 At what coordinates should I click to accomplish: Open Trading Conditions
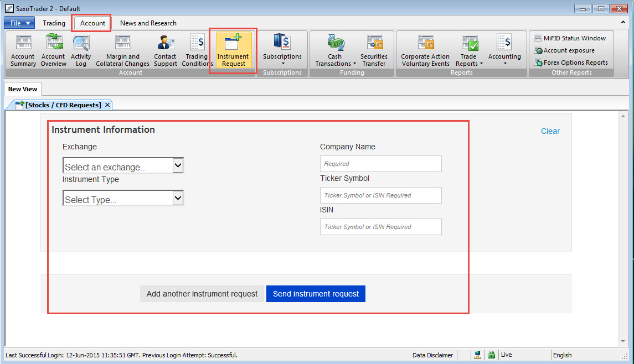coord(197,50)
